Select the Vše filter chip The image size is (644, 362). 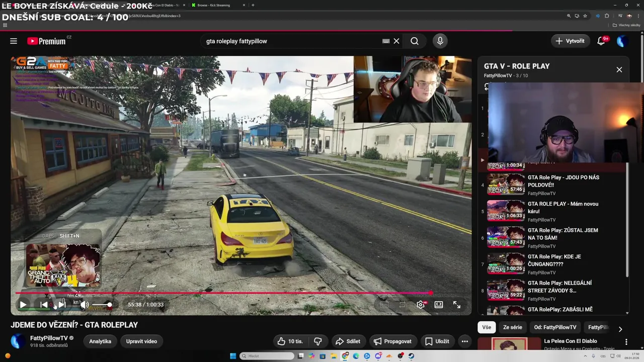pyautogui.click(x=487, y=327)
